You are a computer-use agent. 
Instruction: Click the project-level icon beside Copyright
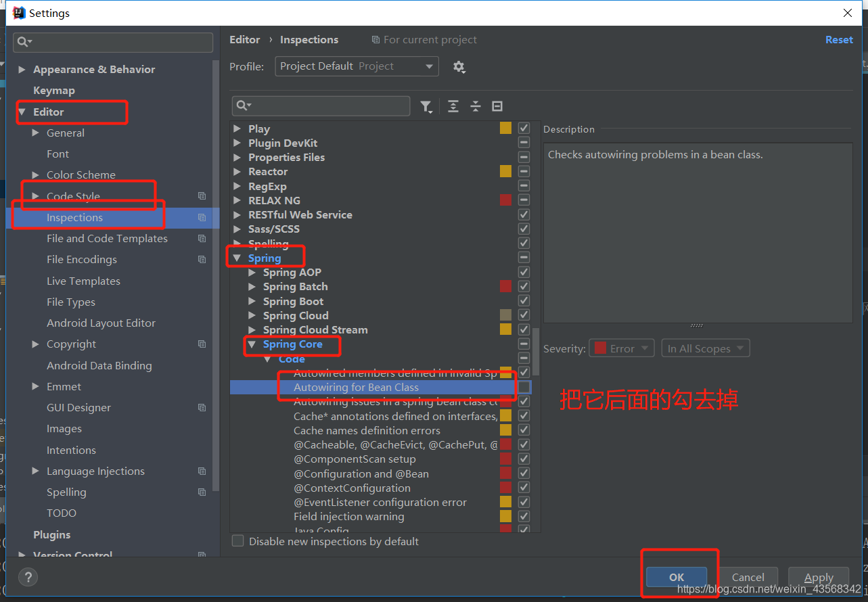202,344
